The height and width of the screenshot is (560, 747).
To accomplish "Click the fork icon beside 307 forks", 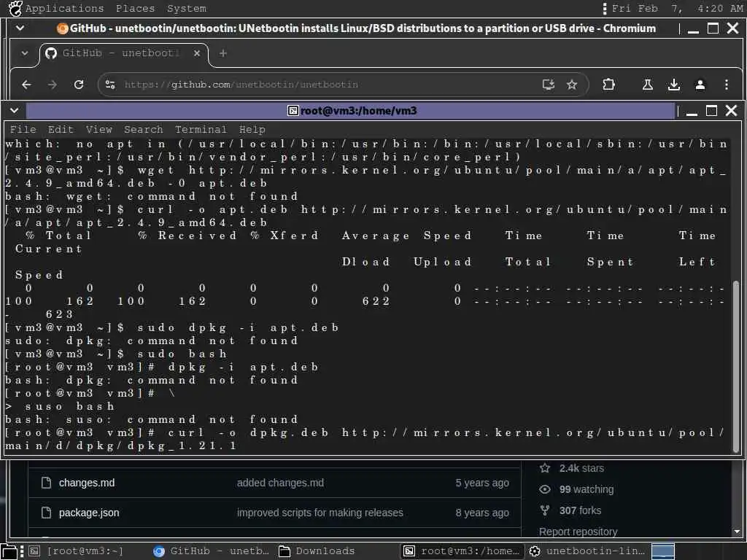I will pos(545,510).
